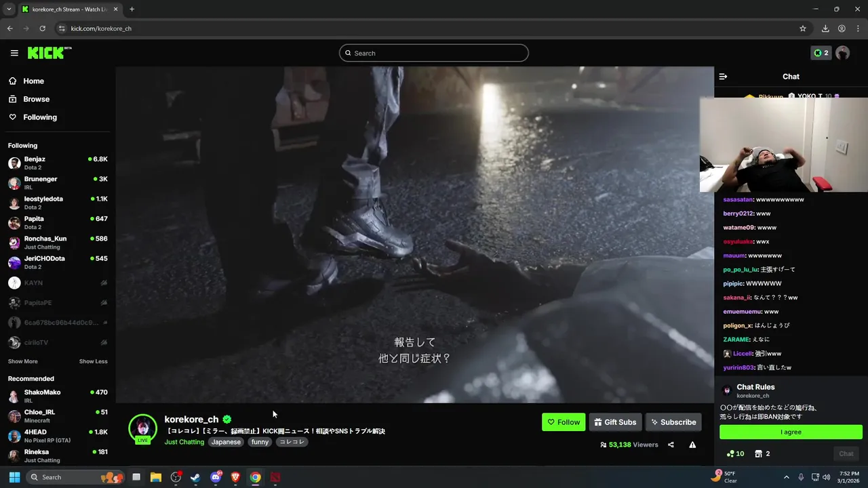This screenshot has height=488, width=868.
Task: Click the streamer webcam overlay thumbnail
Action: [x=784, y=145]
